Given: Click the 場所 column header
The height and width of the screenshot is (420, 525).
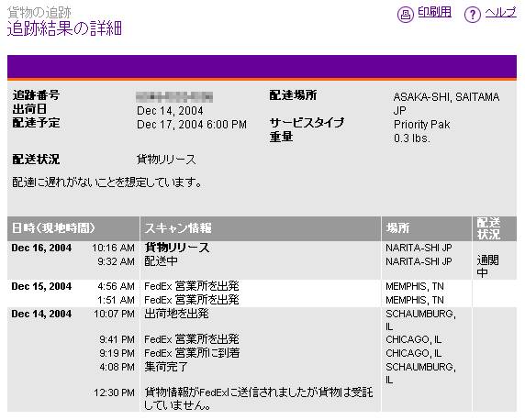Looking at the screenshot, I should pyautogui.click(x=426, y=228).
